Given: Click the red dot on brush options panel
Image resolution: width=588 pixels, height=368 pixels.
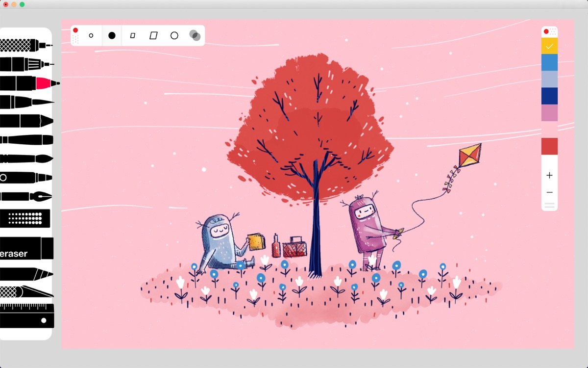Looking at the screenshot, I should (75, 30).
